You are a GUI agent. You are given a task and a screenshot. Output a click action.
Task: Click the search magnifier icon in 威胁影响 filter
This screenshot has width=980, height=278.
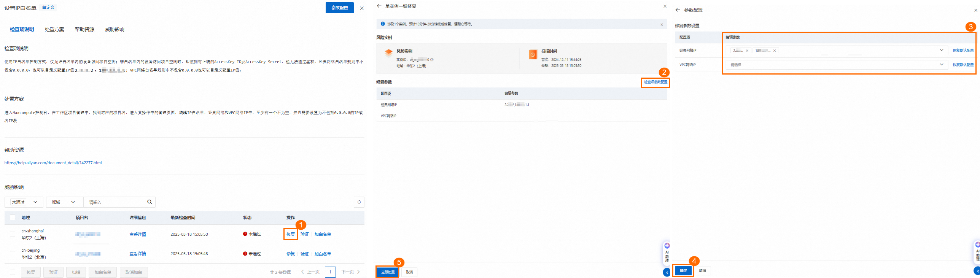pos(150,202)
